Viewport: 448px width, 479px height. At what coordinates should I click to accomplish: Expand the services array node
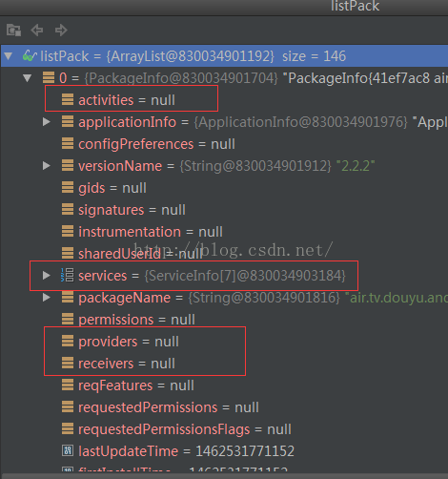(47, 276)
